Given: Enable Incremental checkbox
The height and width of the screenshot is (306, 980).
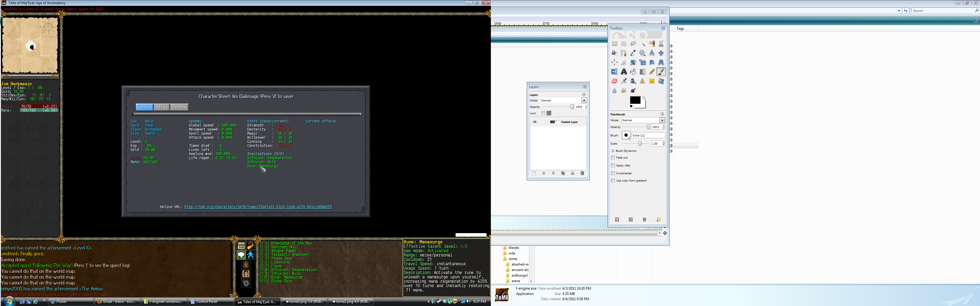Looking at the screenshot, I should (613, 173).
